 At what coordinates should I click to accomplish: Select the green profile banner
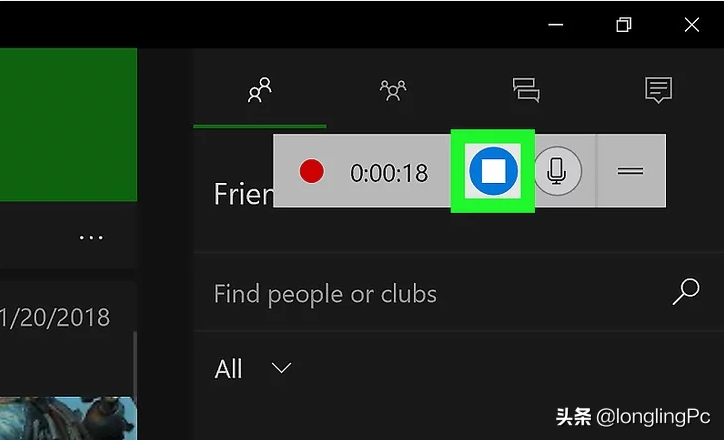(x=68, y=125)
